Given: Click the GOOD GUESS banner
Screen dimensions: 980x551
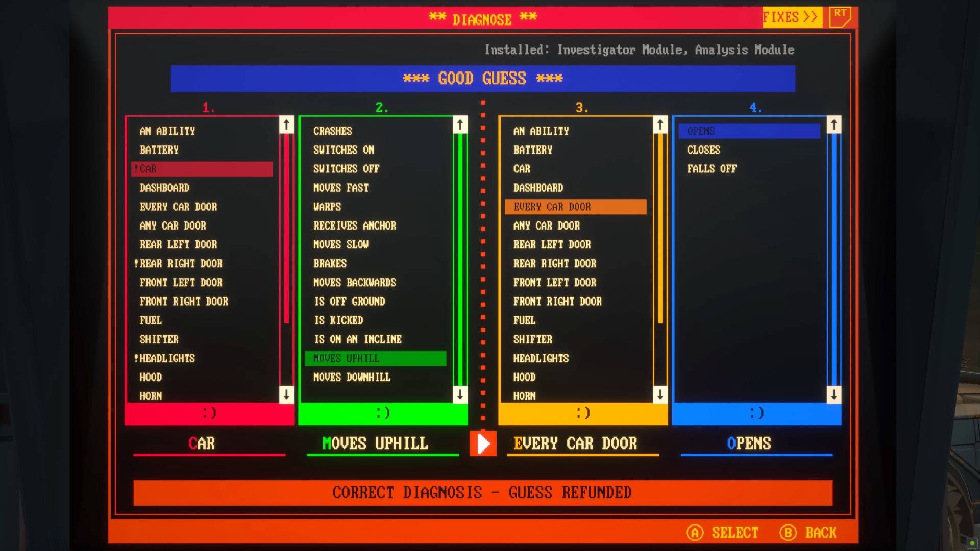Looking at the screenshot, I should coord(483,79).
